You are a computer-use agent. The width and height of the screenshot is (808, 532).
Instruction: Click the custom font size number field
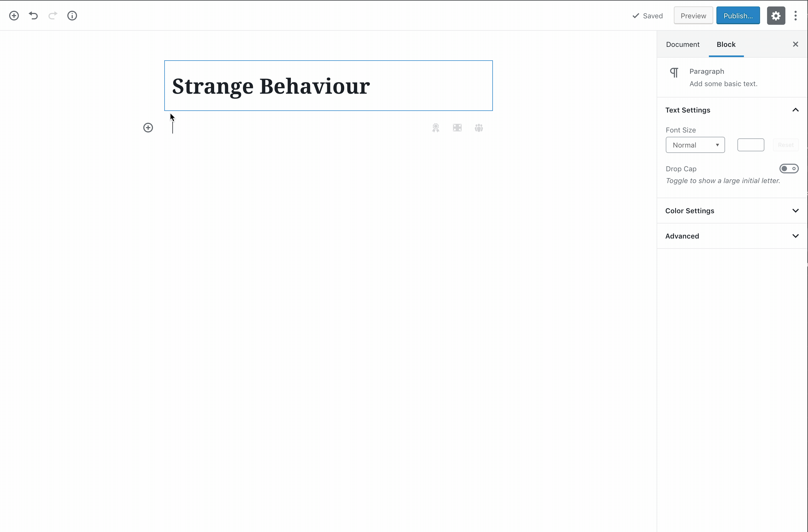coord(750,145)
